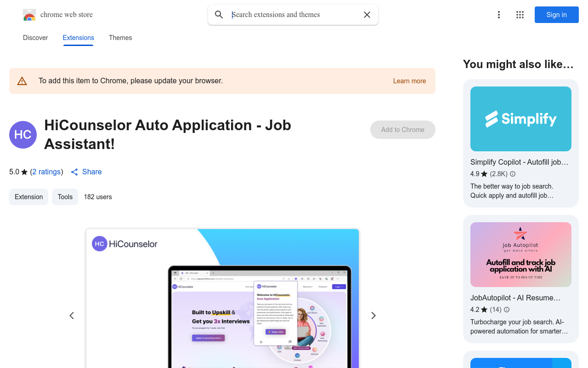Show next screenshot with right arrow
This screenshot has width=588, height=368.
coord(373,316)
